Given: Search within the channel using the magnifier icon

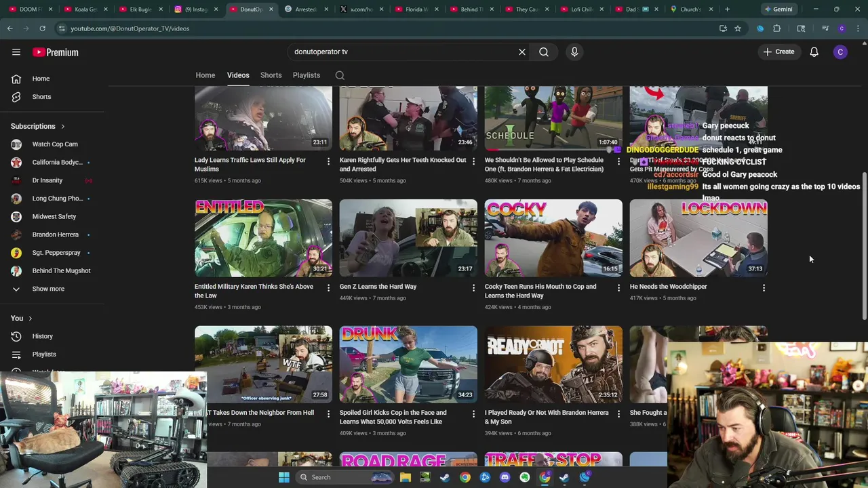Looking at the screenshot, I should pyautogui.click(x=340, y=75).
